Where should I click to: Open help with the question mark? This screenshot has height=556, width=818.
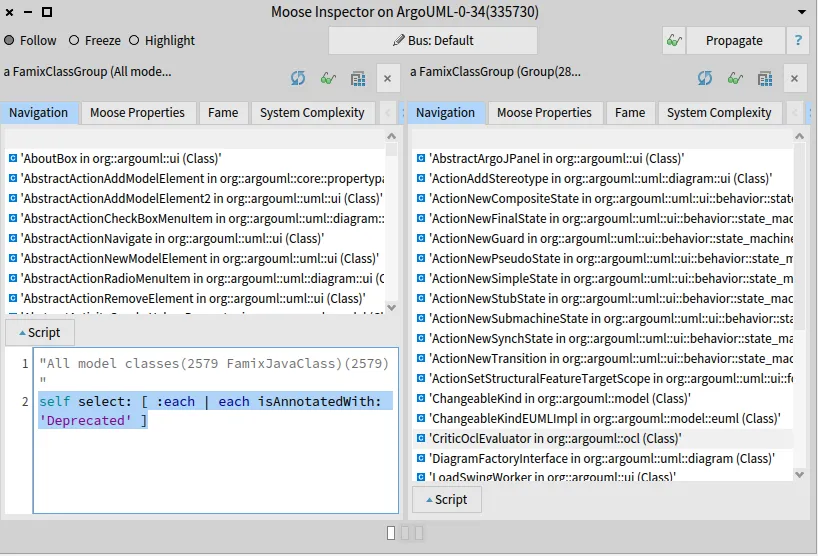point(798,41)
